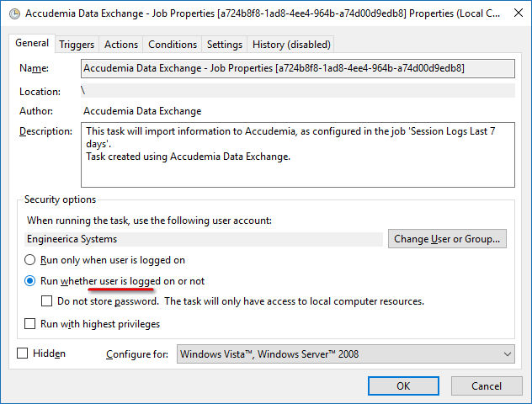Enable Do not store password checkbox
This screenshot has height=404, width=532.
(47, 301)
